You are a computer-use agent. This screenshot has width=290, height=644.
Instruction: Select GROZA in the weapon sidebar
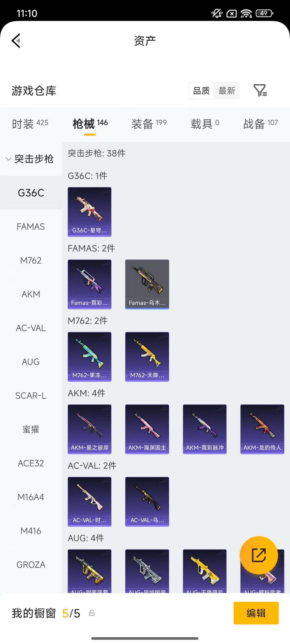tap(31, 565)
